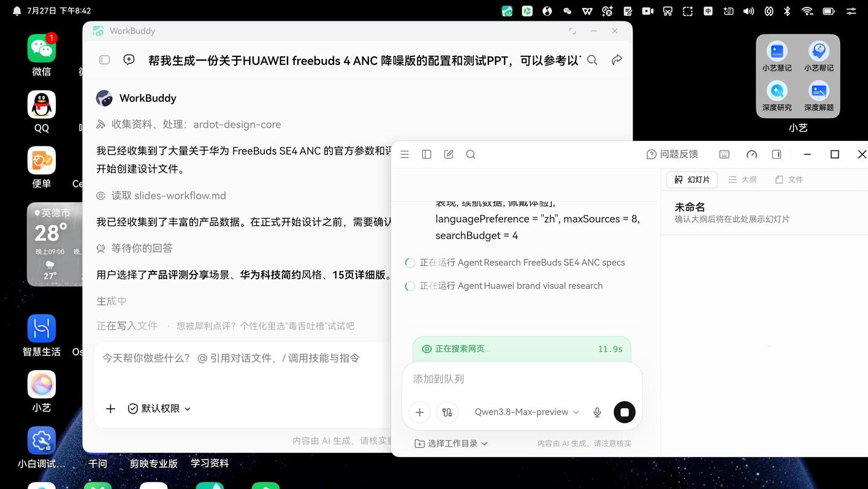The height and width of the screenshot is (489, 868).
Task: Open the tools connector icon in composer
Action: coord(447,412)
